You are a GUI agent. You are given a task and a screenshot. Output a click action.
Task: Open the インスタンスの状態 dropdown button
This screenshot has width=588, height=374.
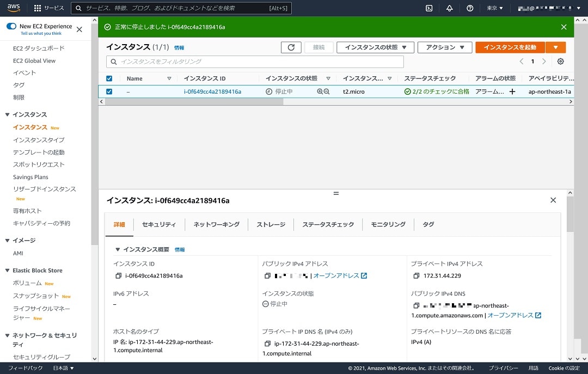tap(375, 47)
